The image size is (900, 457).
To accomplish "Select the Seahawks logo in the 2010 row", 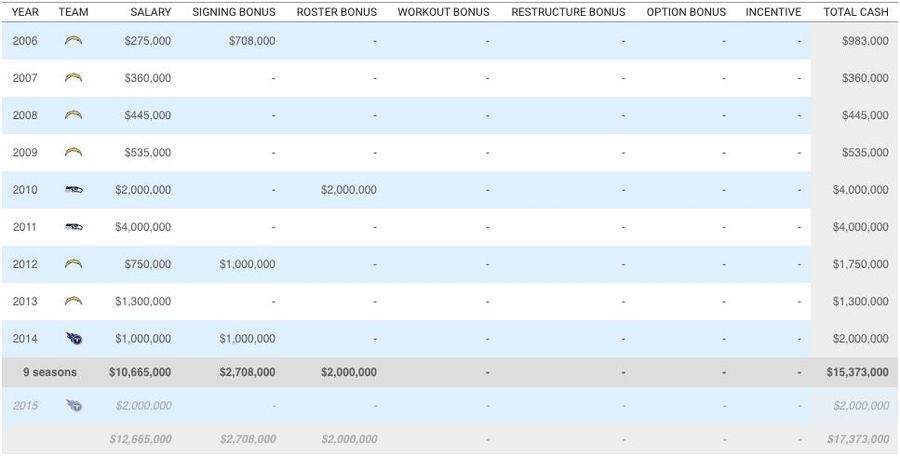I will [x=73, y=189].
